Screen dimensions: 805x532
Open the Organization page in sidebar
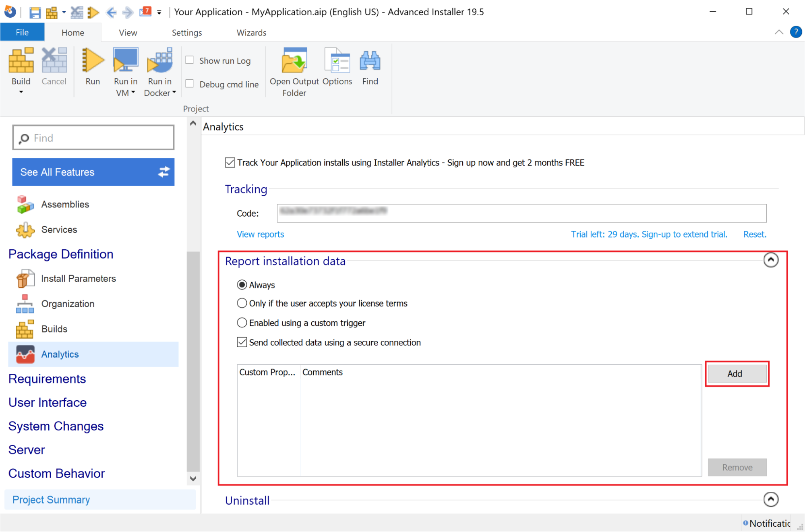click(68, 304)
